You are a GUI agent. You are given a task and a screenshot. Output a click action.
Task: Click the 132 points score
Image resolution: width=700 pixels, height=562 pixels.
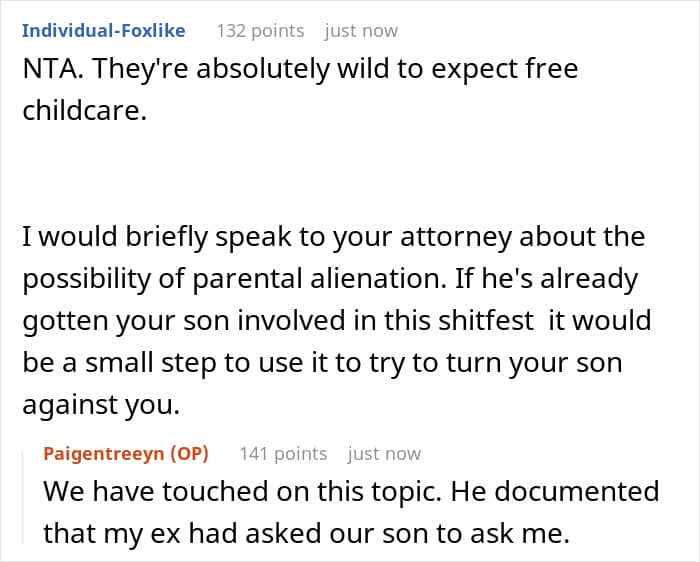click(260, 30)
